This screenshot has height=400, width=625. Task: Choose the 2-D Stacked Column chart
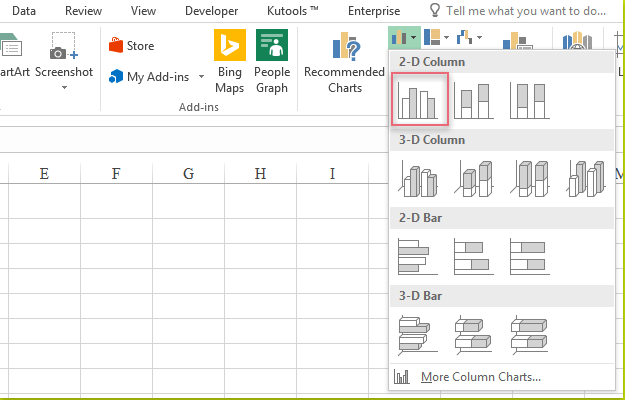[x=476, y=102]
